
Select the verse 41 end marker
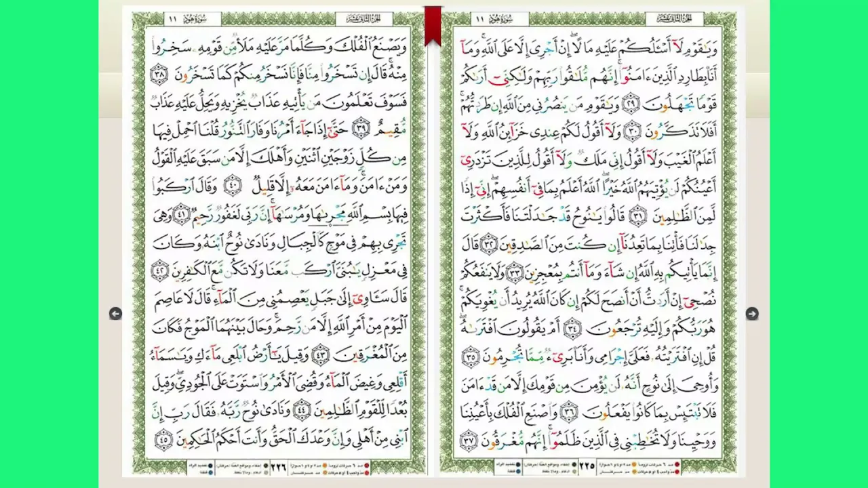pos(180,213)
